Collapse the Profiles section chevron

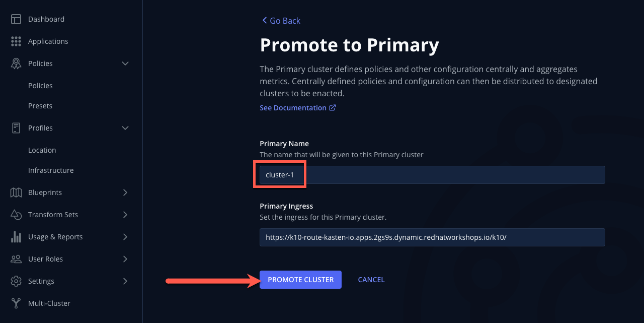[125, 128]
